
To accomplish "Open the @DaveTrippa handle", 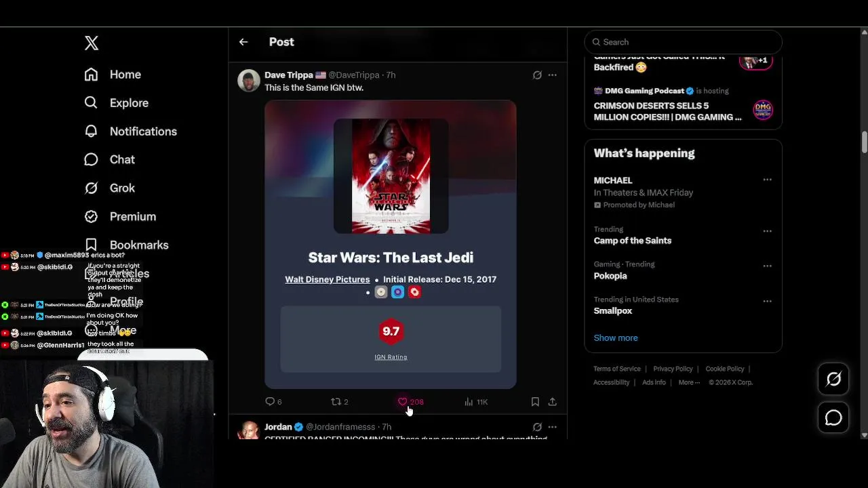I will [x=354, y=75].
